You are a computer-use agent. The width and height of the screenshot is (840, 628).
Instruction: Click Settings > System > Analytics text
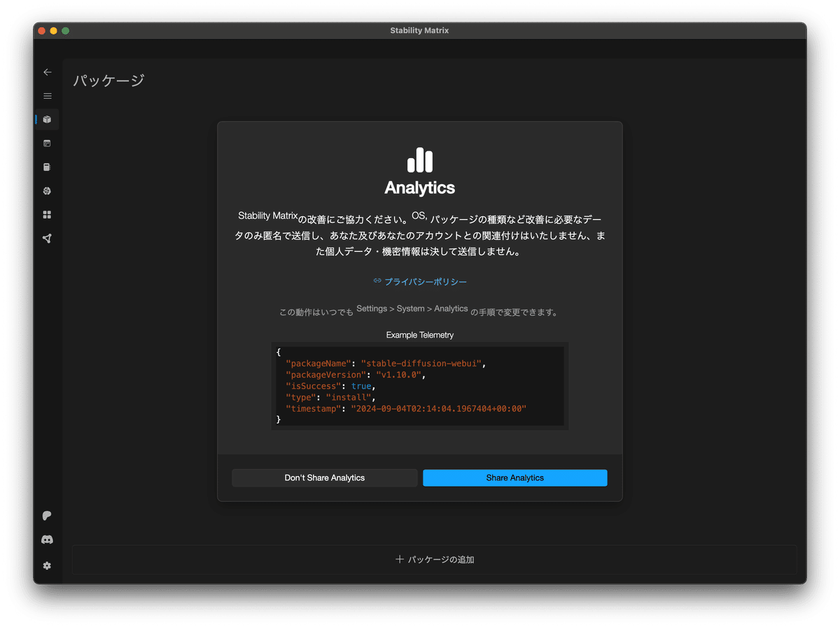click(x=412, y=309)
